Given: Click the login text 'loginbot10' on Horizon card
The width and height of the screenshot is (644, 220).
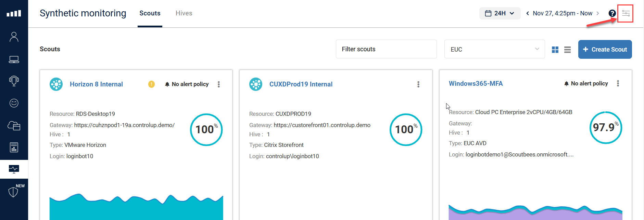Looking at the screenshot, I should (80, 156).
